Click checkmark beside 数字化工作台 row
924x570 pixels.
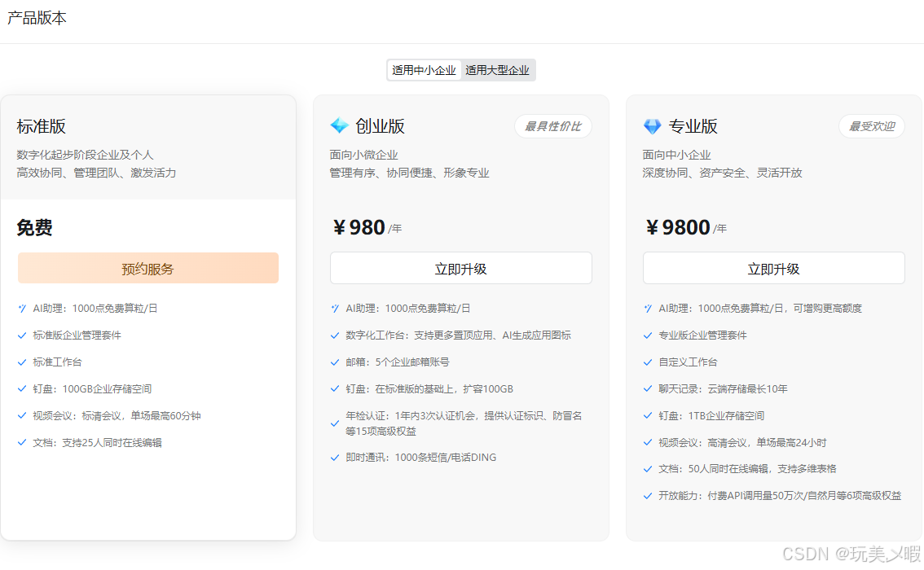click(335, 335)
